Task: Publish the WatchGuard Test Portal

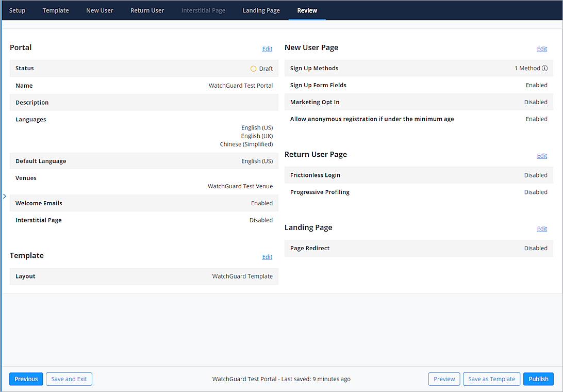Action: [538, 379]
